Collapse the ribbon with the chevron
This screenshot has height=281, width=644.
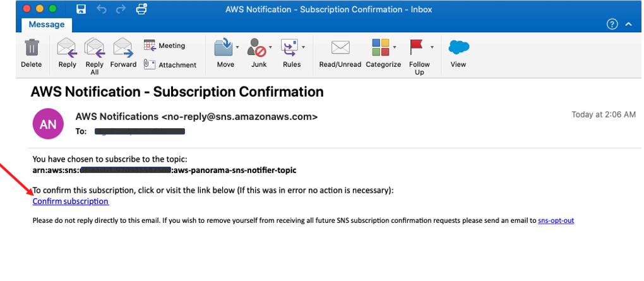628,24
